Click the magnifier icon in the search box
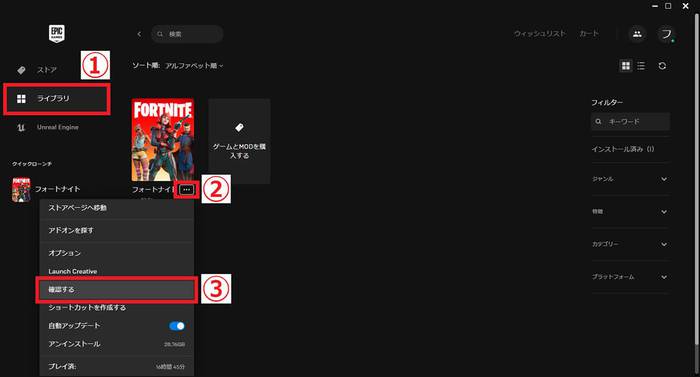 point(160,34)
